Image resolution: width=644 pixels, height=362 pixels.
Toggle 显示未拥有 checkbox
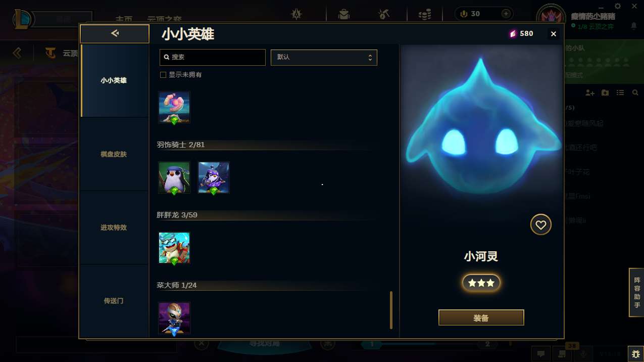(163, 75)
